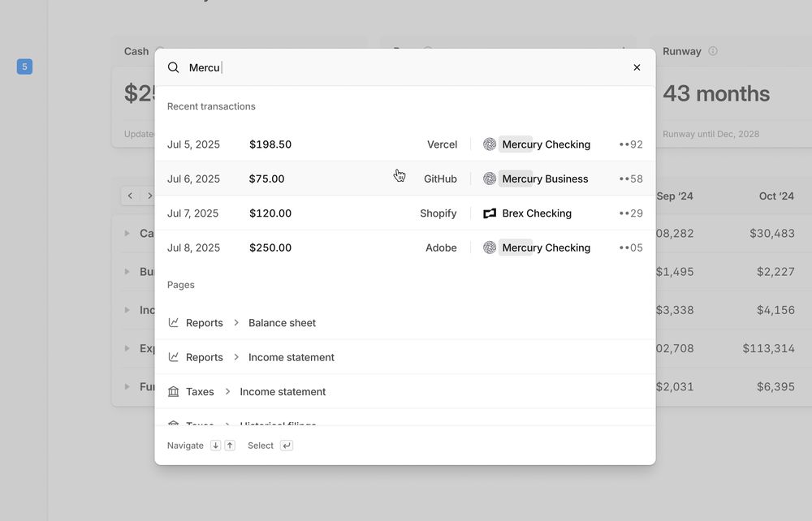Click Brex Checking account name
Image resolution: width=812 pixels, height=521 pixels.
537,213
